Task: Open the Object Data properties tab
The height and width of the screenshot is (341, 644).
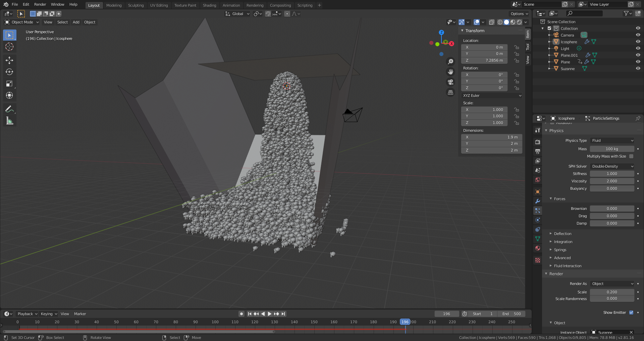Action: (x=538, y=239)
